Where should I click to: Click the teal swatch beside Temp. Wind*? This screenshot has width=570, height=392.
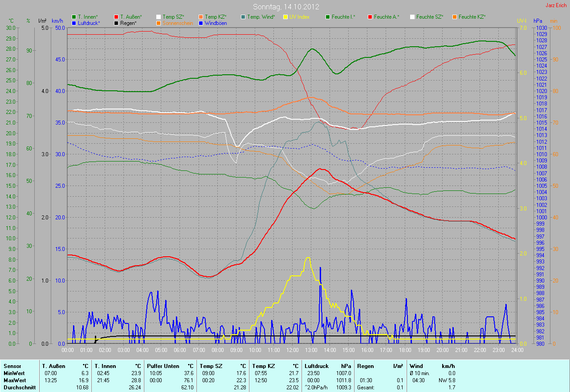(x=243, y=17)
